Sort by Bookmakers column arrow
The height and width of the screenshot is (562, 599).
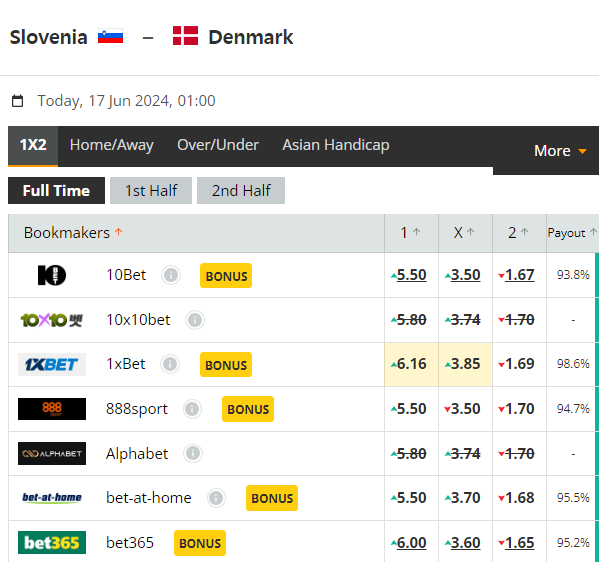[119, 232]
